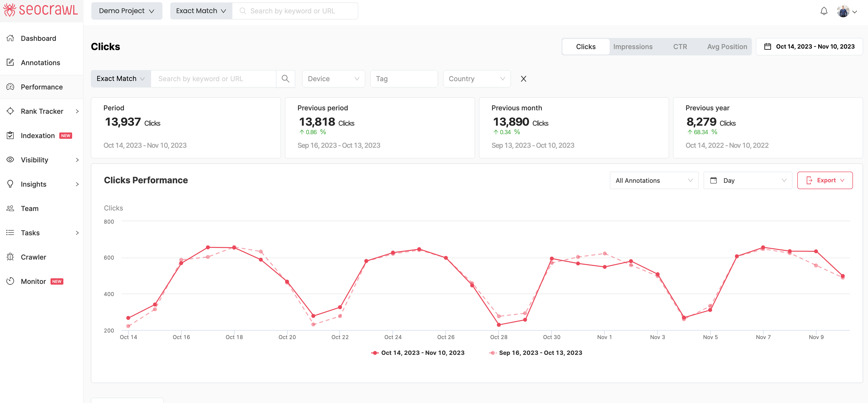Click the Insights lightbulb icon
Screen dimensions: 868x403
[10, 184]
